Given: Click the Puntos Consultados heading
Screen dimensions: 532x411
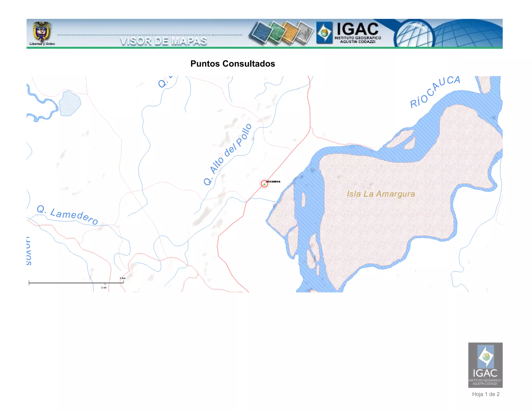Looking at the screenshot, I should [x=232, y=64].
